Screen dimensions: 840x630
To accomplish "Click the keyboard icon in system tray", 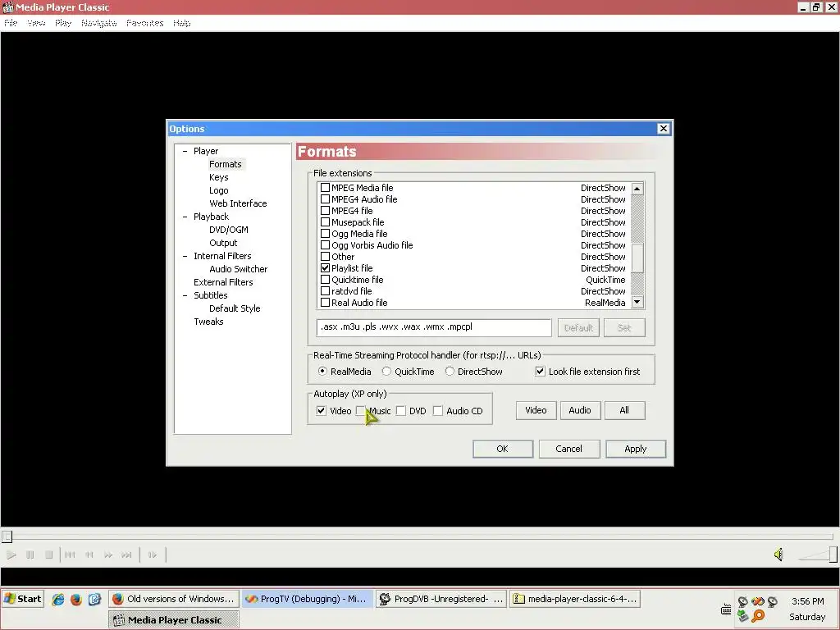I will pyautogui.click(x=727, y=609).
